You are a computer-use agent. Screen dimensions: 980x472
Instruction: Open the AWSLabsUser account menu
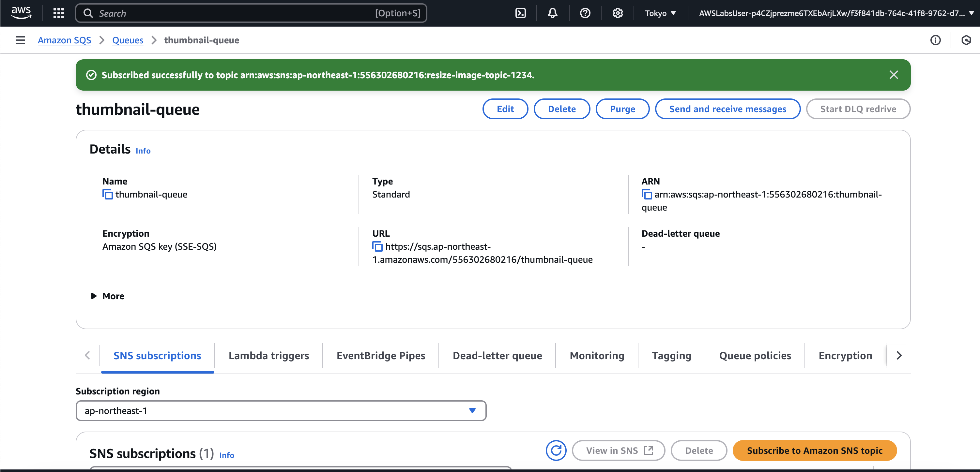(836, 13)
